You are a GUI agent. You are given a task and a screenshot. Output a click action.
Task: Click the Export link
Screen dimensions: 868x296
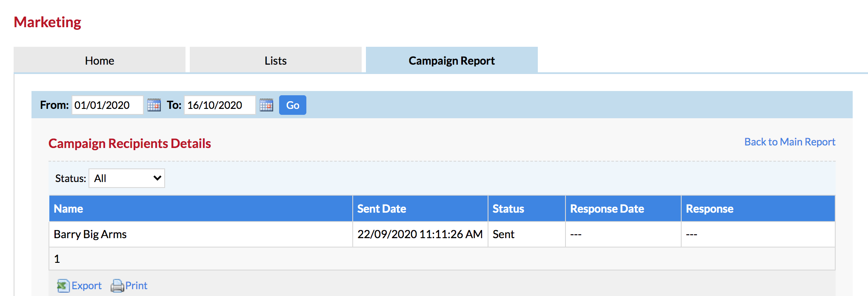(x=86, y=286)
